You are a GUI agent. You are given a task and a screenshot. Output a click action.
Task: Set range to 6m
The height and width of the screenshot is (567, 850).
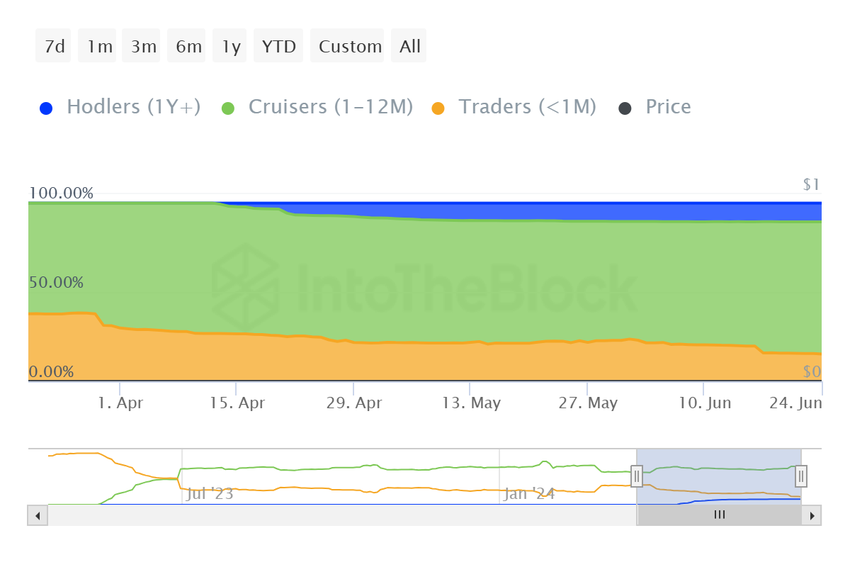pos(188,46)
